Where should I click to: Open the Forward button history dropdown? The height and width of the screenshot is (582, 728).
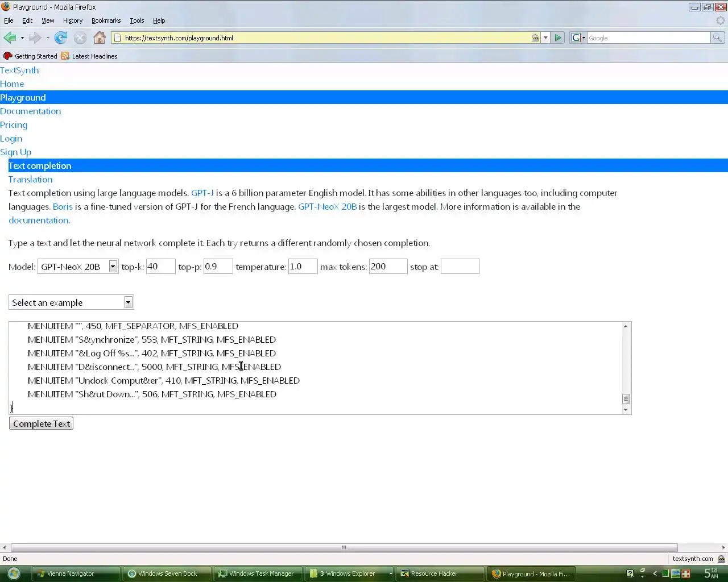coord(48,38)
